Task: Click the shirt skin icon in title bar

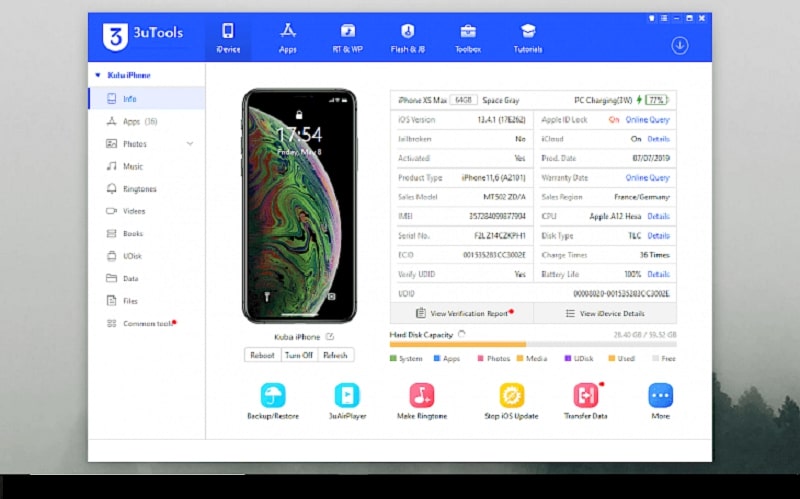Action: tap(652, 18)
